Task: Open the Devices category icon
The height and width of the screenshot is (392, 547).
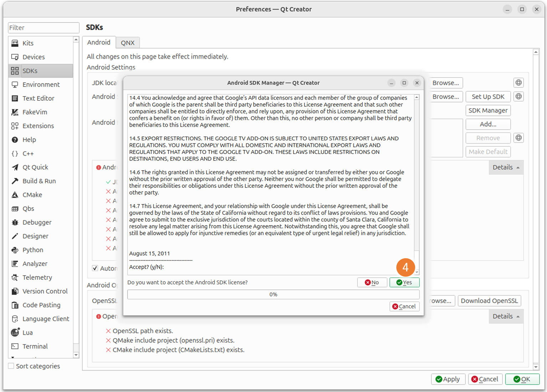Action: tap(15, 57)
